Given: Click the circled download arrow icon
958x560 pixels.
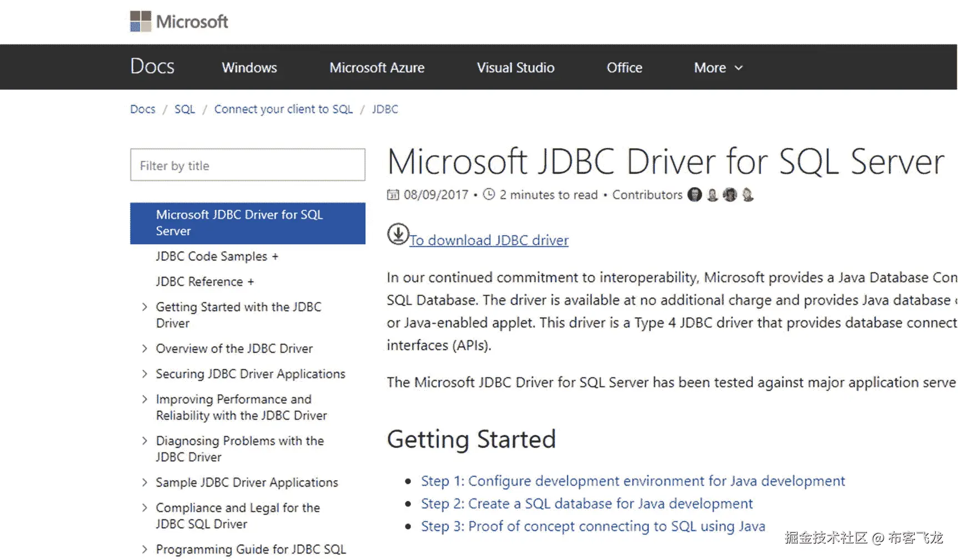Looking at the screenshot, I should pyautogui.click(x=398, y=234).
